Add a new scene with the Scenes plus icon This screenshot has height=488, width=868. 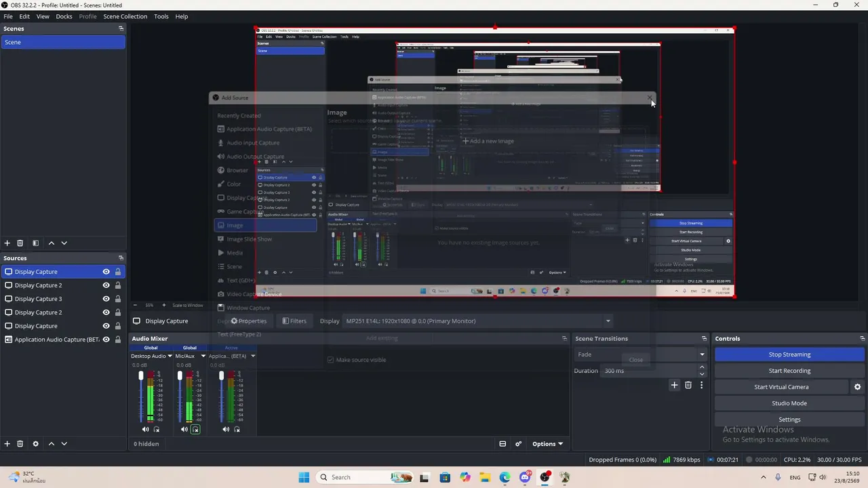tap(7, 243)
